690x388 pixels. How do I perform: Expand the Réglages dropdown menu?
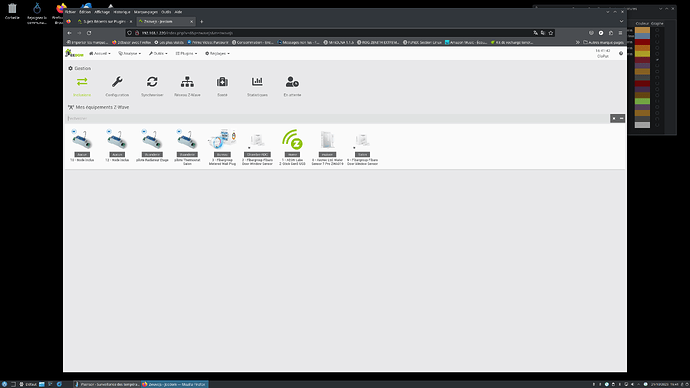click(217, 53)
